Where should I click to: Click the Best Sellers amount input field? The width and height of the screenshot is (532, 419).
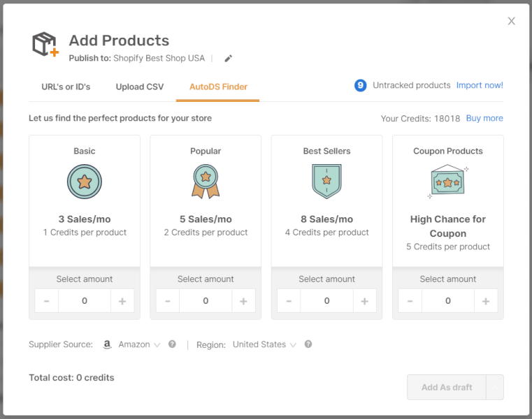pyautogui.click(x=326, y=301)
